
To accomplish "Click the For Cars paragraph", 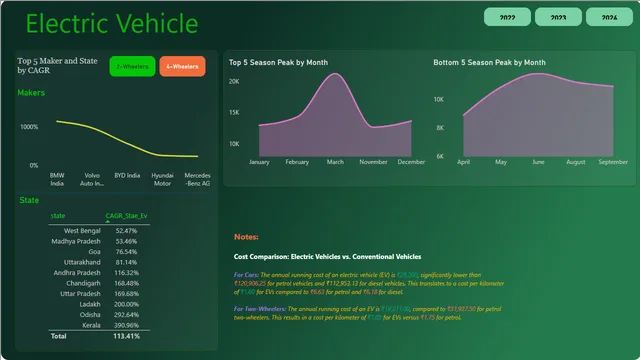I will pyautogui.click(x=369, y=283).
